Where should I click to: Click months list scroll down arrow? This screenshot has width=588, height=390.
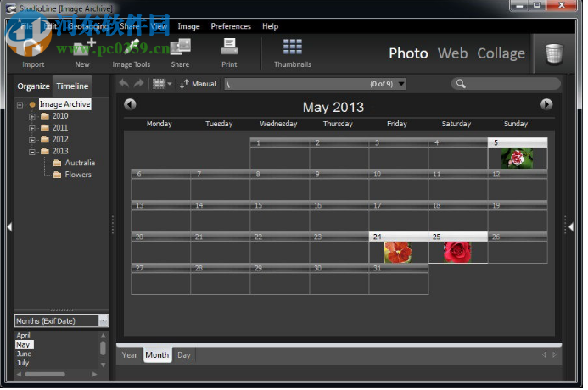pos(104,365)
